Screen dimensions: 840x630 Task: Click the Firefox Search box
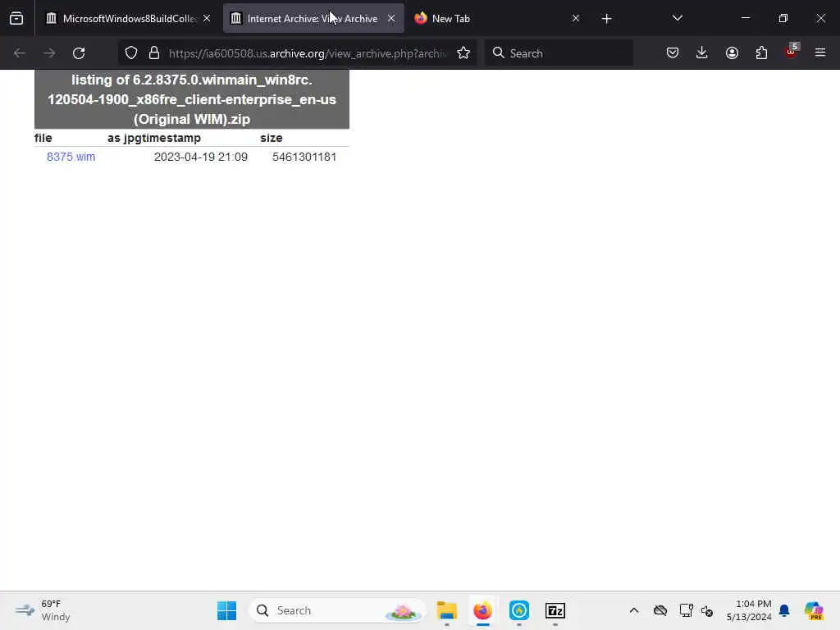click(x=559, y=53)
